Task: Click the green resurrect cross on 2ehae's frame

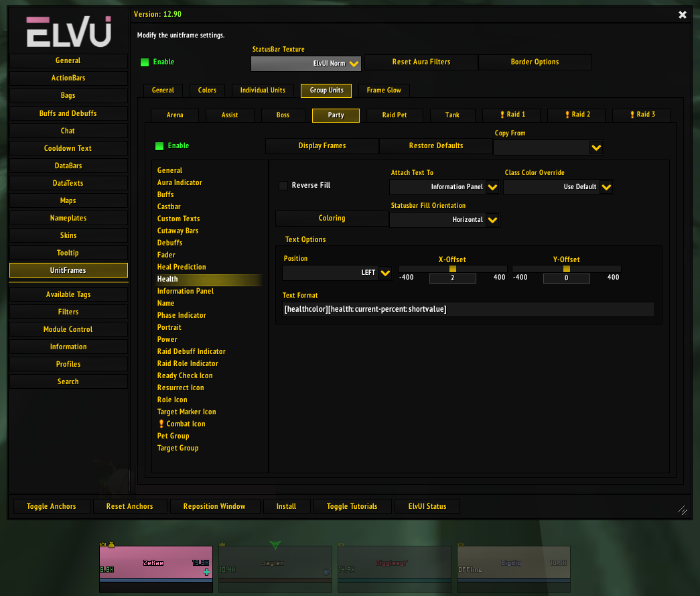Action: 206,572
